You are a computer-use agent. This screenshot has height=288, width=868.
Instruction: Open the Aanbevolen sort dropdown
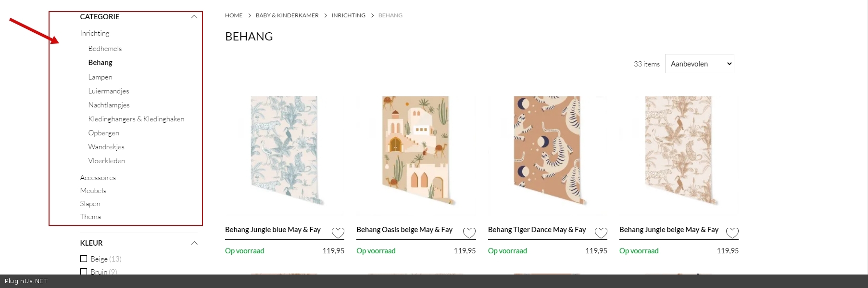(x=699, y=64)
